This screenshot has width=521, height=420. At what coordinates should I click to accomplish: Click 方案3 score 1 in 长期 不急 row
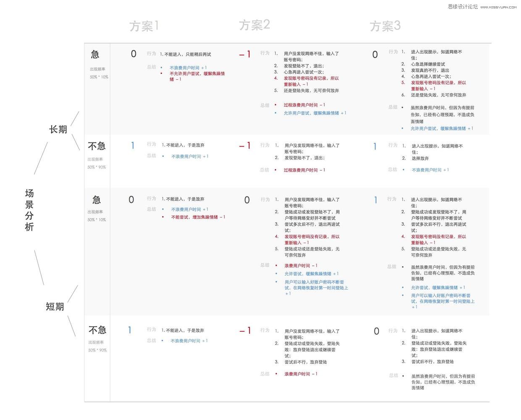point(375,147)
